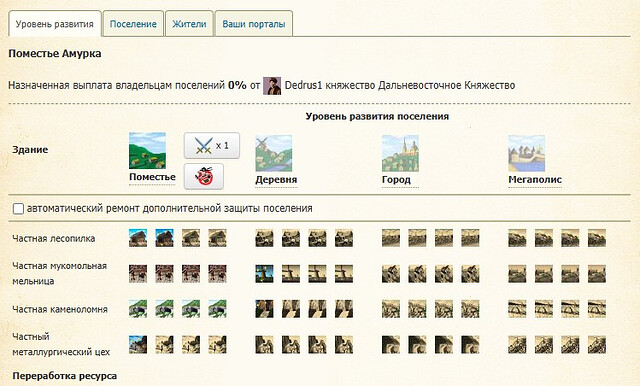Select second sawmill icon in Поместье group
Image resolution: width=640 pixels, height=386 pixels.
164,238
